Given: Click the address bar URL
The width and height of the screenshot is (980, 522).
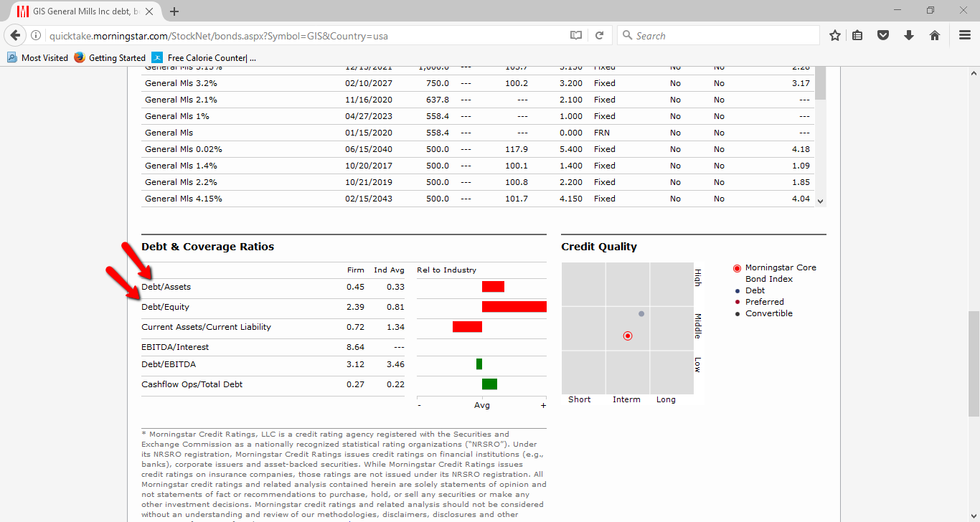Looking at the screenshot, I should coord(219,36).
